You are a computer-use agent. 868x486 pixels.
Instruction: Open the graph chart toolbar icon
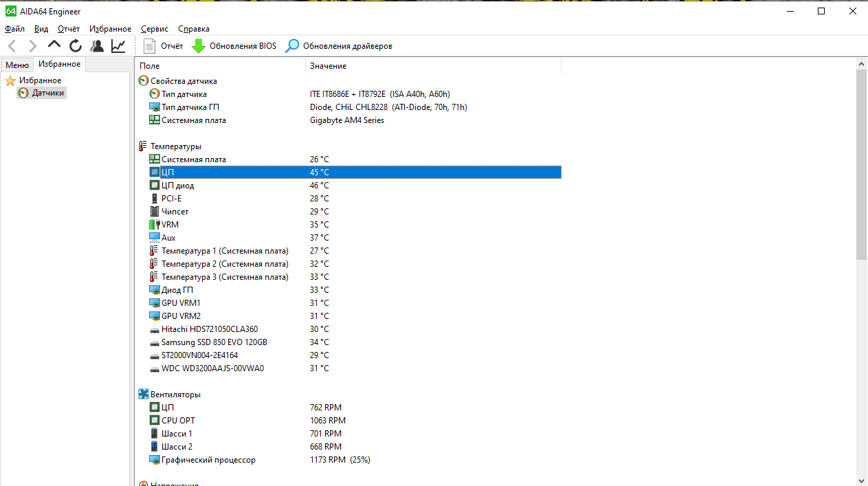point(118,46)
